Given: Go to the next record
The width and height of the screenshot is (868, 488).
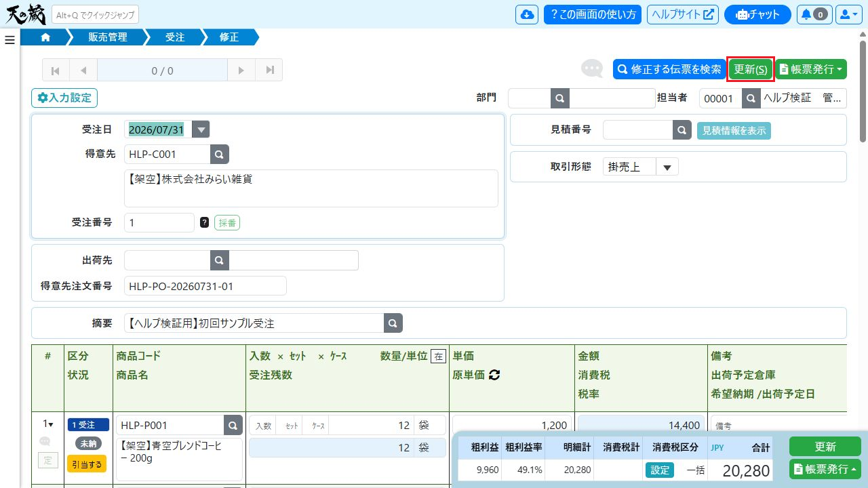Looking at the screenshot, I should (x=241, y=70).
